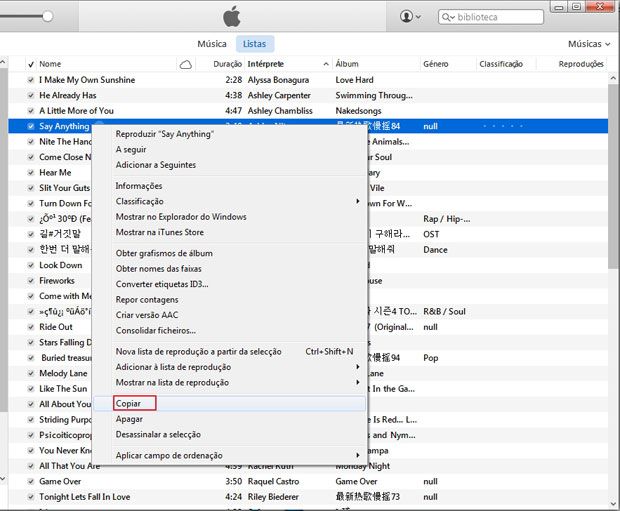Image resolution: width=620 pixels, height=511 pixels.
Task: Sort by the Reproduções column header
Action: click(x=581, y=64)
